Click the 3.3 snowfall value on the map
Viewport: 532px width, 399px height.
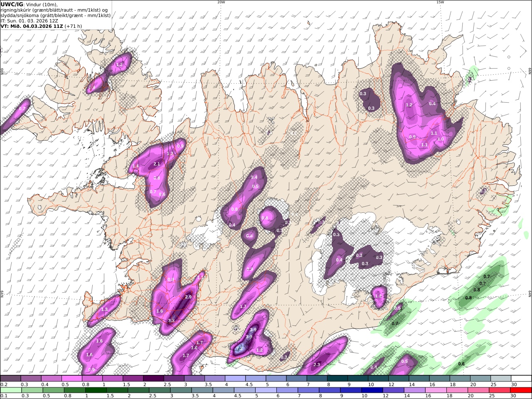point(171,320)
